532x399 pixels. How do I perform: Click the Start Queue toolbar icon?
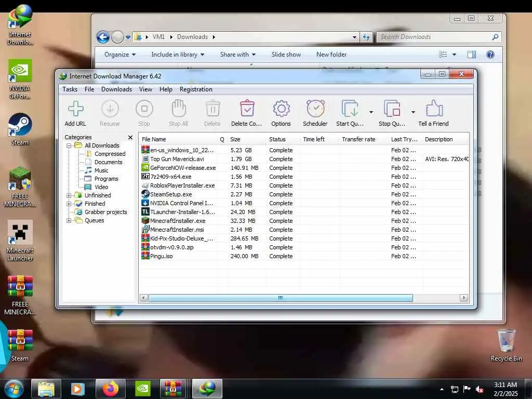[x=350, y=113]
